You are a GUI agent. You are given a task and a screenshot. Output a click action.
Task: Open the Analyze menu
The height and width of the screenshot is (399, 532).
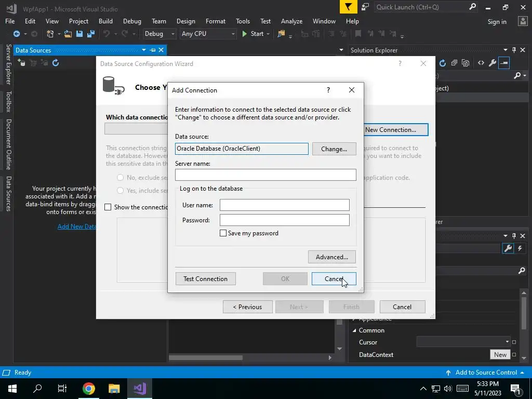(291, 21)
